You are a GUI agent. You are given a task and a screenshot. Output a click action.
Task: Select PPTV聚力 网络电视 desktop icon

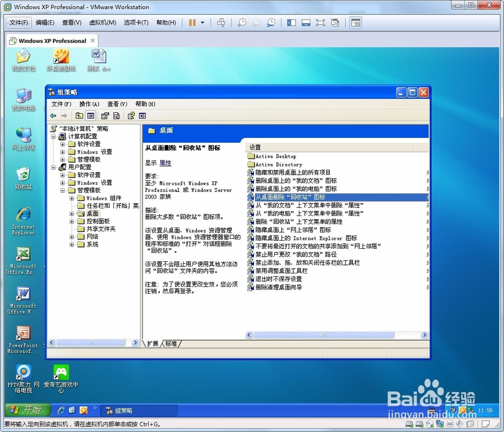[x=23, y=379]
